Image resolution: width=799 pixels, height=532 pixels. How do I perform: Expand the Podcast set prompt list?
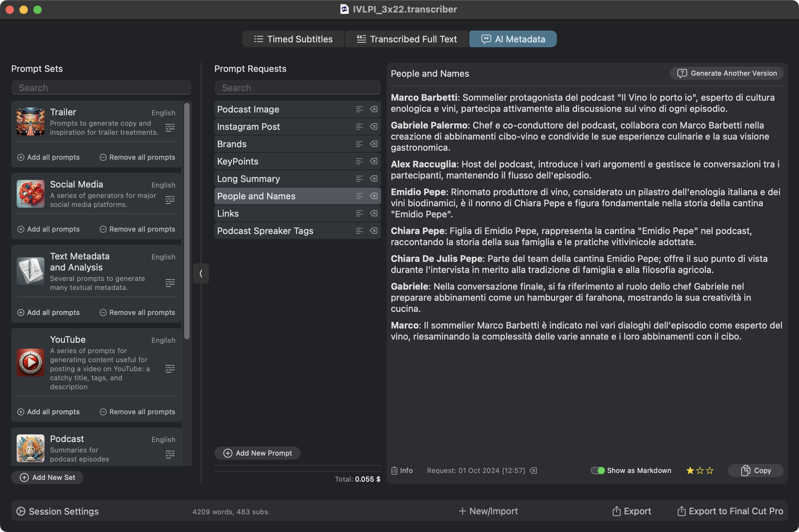pos(170,454)
